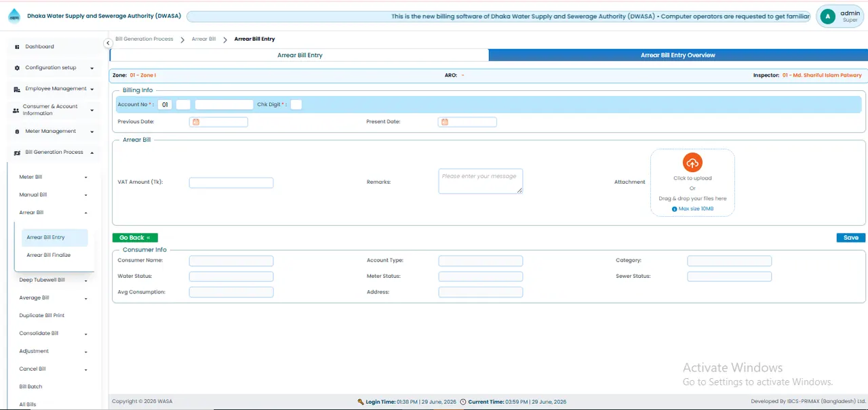
Task: Expand Manual Bill submenu arrow
Action: [85, 195]
